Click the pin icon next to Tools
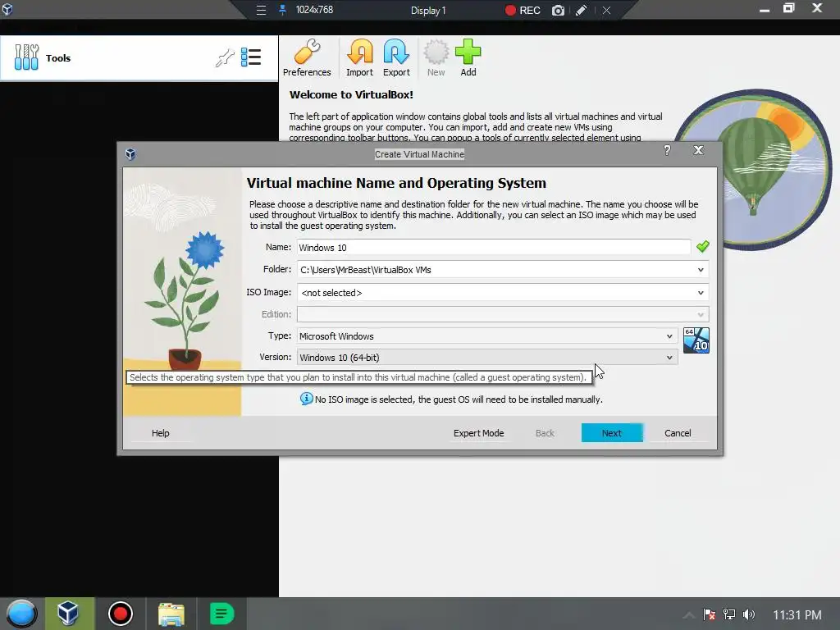This screenshot has width=840, height=630. pos(225,57)
